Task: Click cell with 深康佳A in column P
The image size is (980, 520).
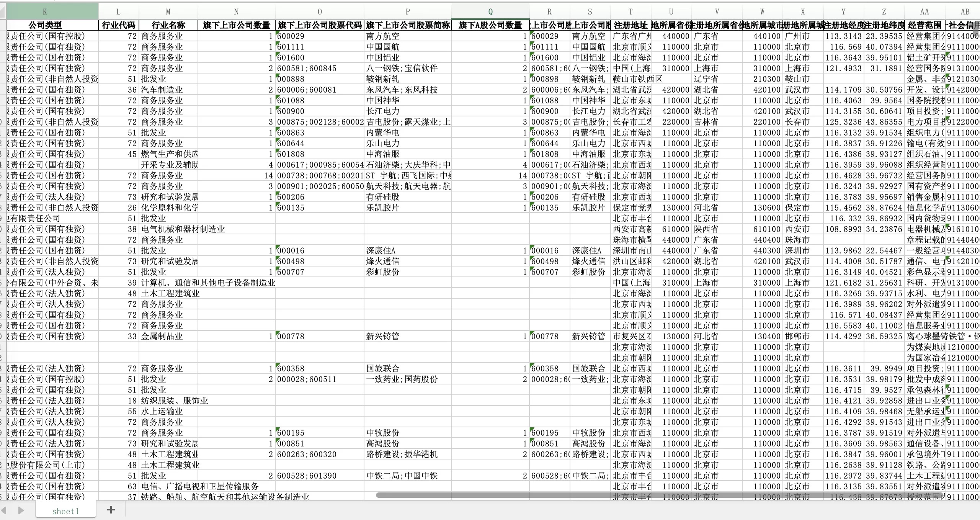Action: 407,250
